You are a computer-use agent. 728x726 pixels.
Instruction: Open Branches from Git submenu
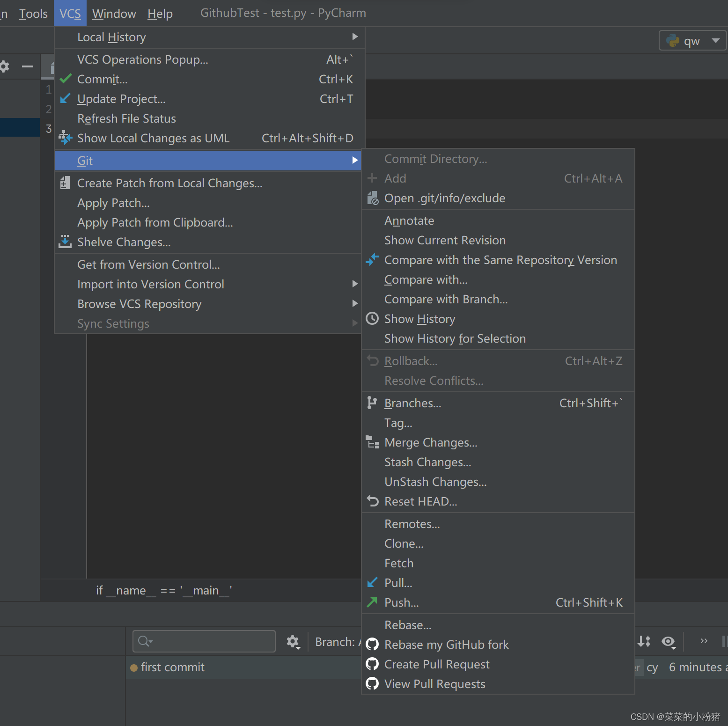[498, 403]
